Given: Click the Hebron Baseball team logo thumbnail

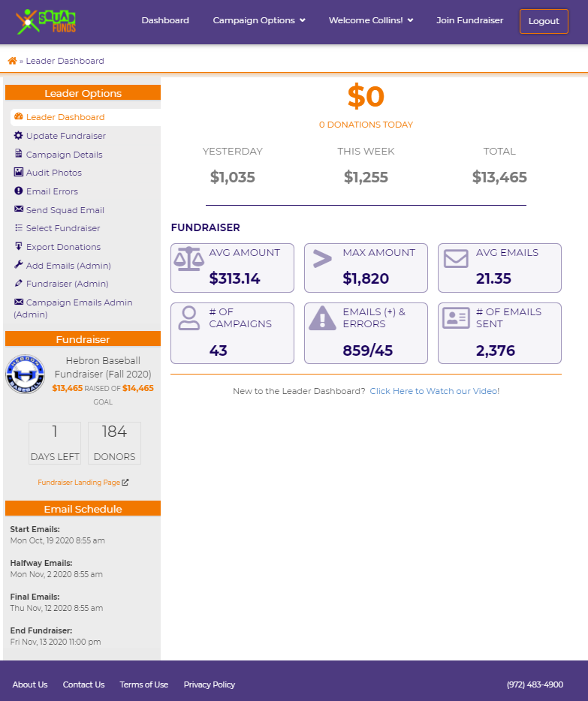Looking at the screenshot, I should tap(26, 374).
